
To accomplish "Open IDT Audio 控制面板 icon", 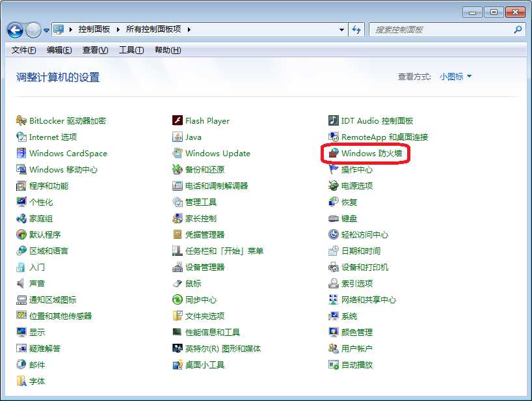I will click(x=334, y=120).
